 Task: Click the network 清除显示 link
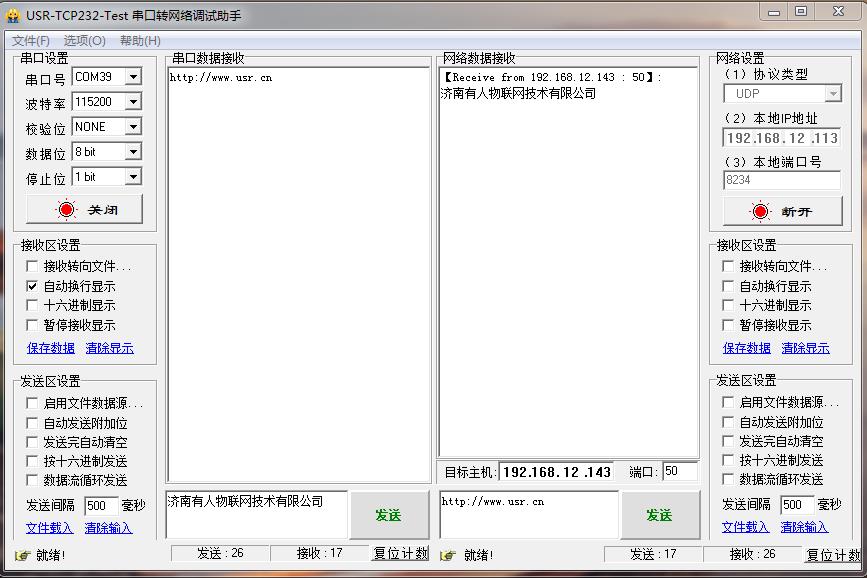[805, 348]
